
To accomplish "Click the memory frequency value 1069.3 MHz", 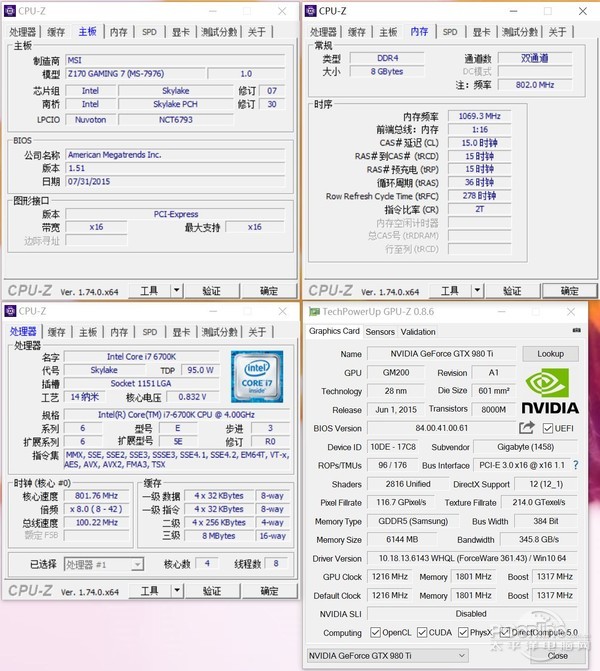I will click(479, 116).
